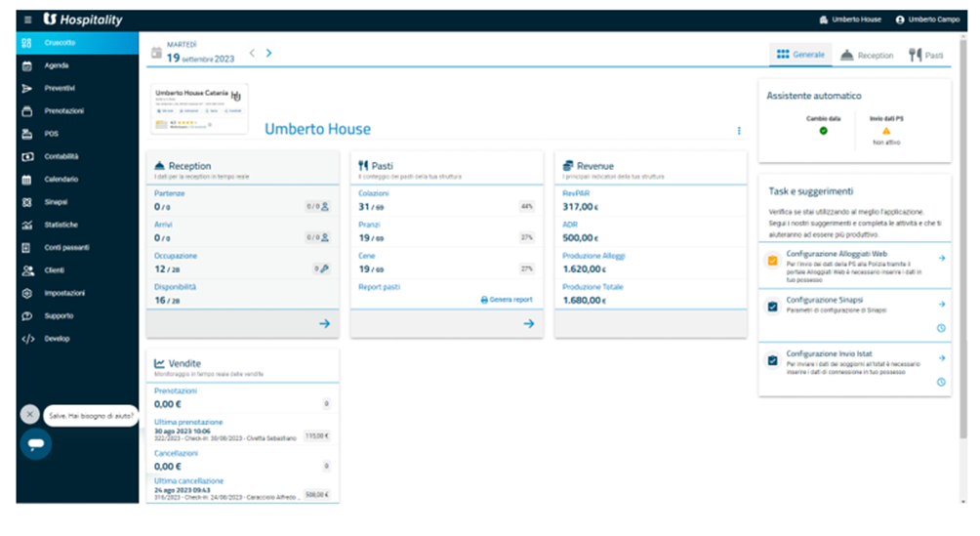Open Configurazione Invio Istat arrow
The width and height of the screenshot is (980, 536).
pos(941,358)
